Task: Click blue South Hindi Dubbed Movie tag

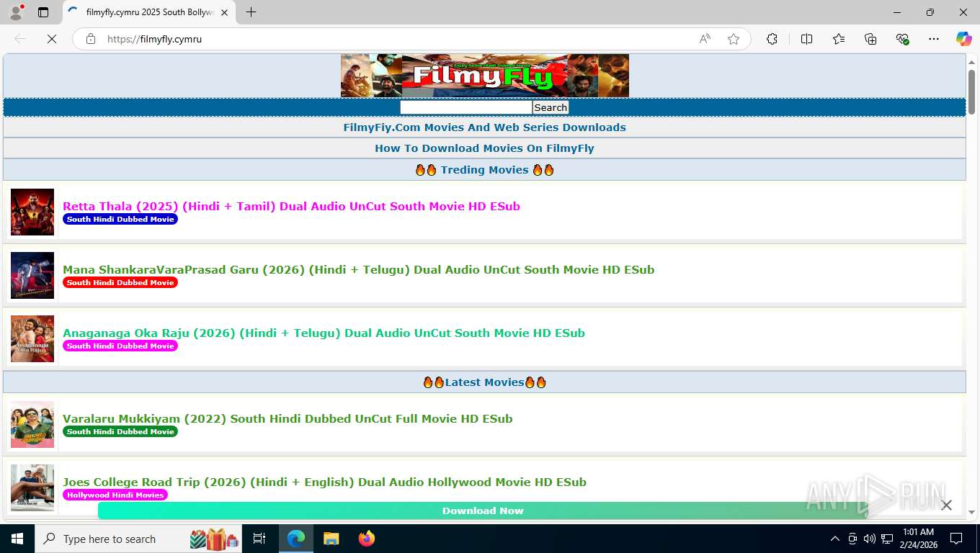Action: [x=120, y=219]
